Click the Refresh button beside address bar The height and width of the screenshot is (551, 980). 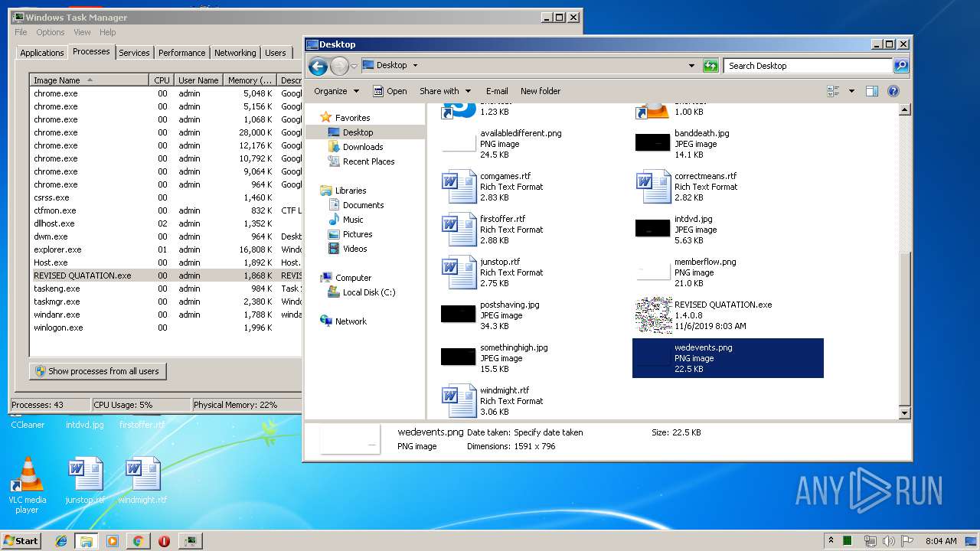[710, 66]
